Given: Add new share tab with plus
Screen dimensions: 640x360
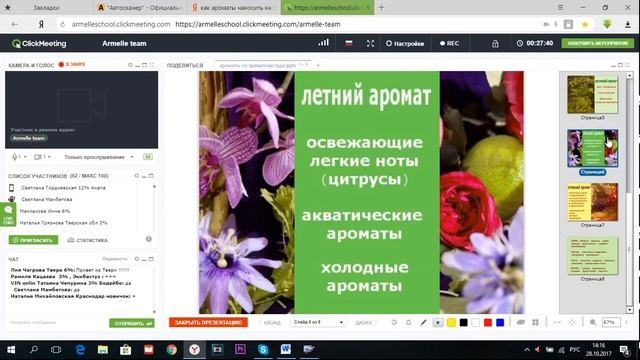Looking at the screenshot, I should (x=318, y=65).
